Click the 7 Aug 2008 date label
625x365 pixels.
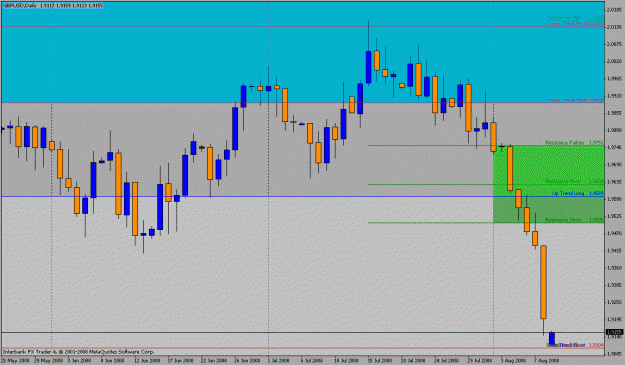pyautogui.click(x=547, y=361)
